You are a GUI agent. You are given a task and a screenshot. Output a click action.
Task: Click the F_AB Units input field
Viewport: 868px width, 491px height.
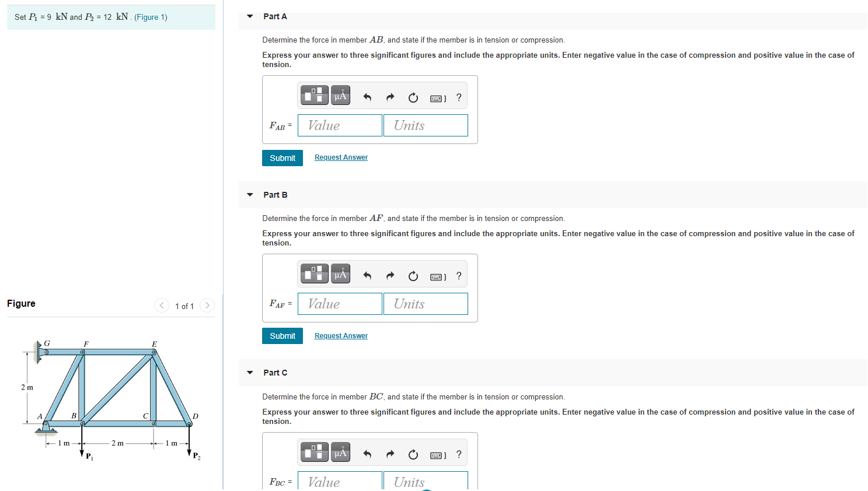coord(426,125)
